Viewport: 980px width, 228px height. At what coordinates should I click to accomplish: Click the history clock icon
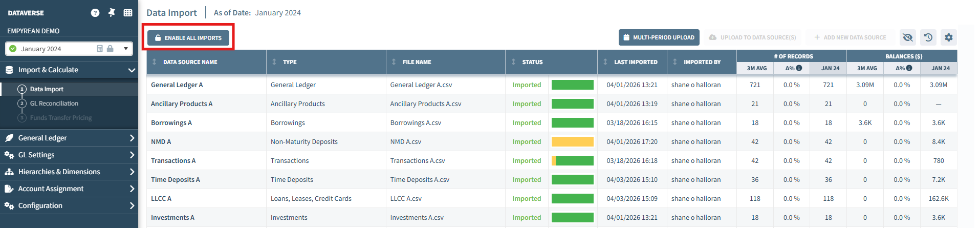[928, 37]
